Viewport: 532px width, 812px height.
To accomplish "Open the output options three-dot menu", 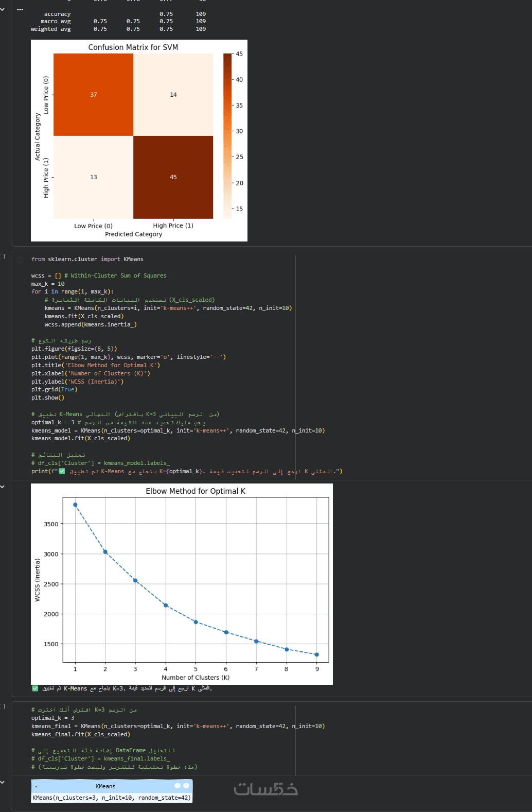I will click(x=20, y=10).
